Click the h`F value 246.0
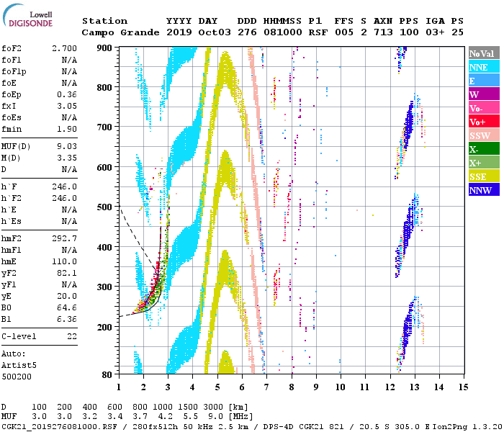This screenshot has height=432, width=504. [64, 186]
